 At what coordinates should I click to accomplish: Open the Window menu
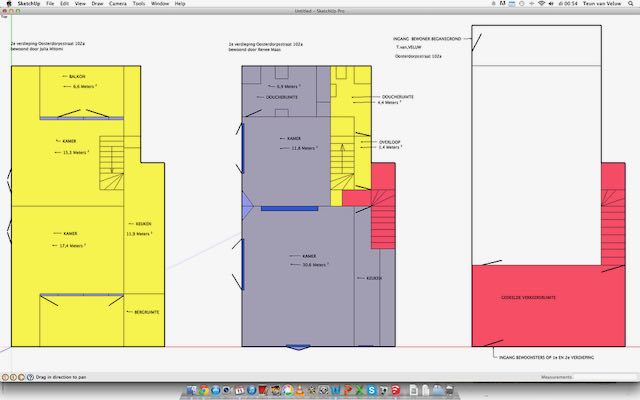[160, 4]
